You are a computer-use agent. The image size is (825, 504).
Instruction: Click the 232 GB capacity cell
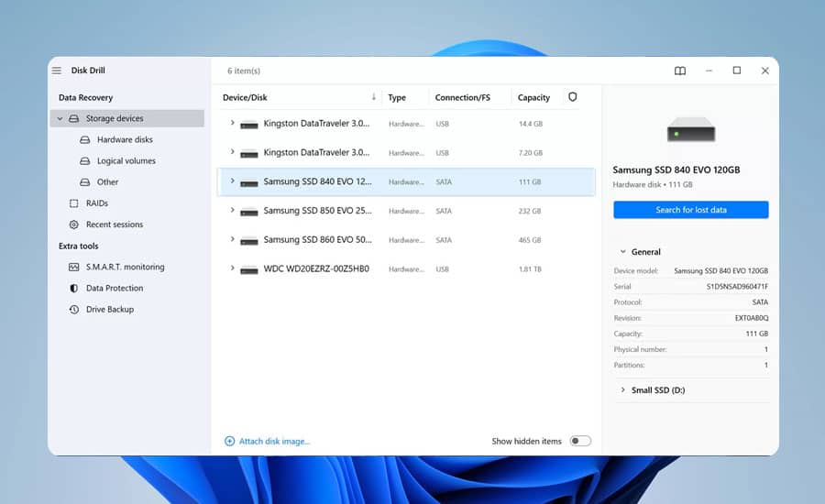529,211
